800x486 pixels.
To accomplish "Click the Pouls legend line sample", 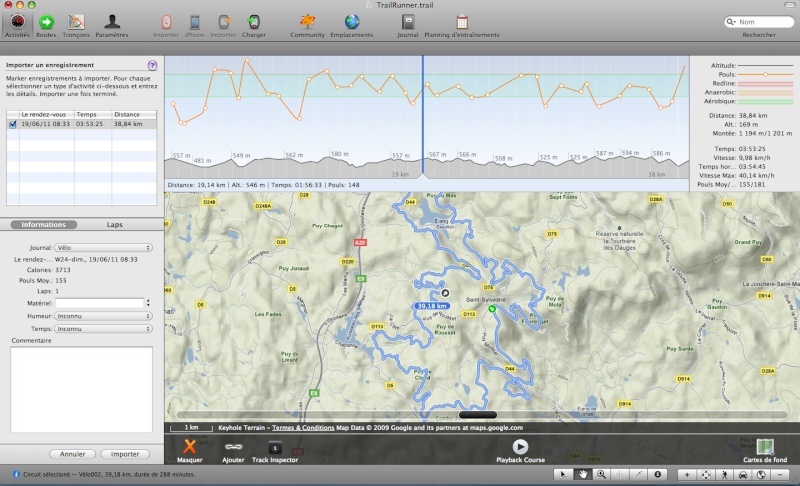I will 765,74.
